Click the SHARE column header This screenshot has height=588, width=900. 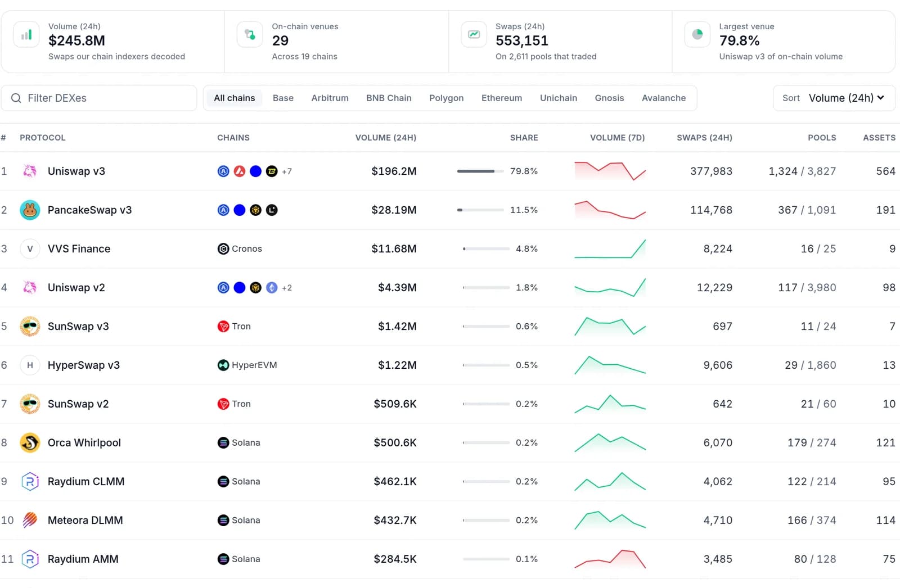coord(524,138)
